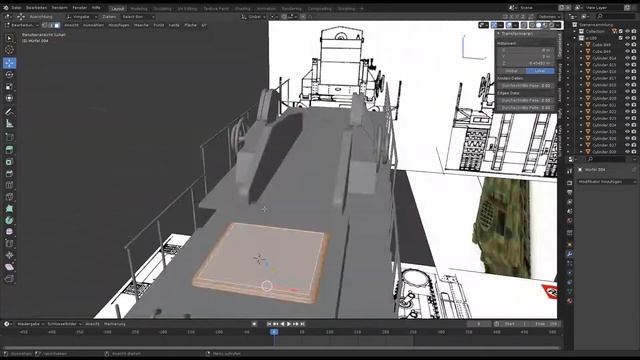
Task: Open the Material properties tab icon
Action: point(569,301)
